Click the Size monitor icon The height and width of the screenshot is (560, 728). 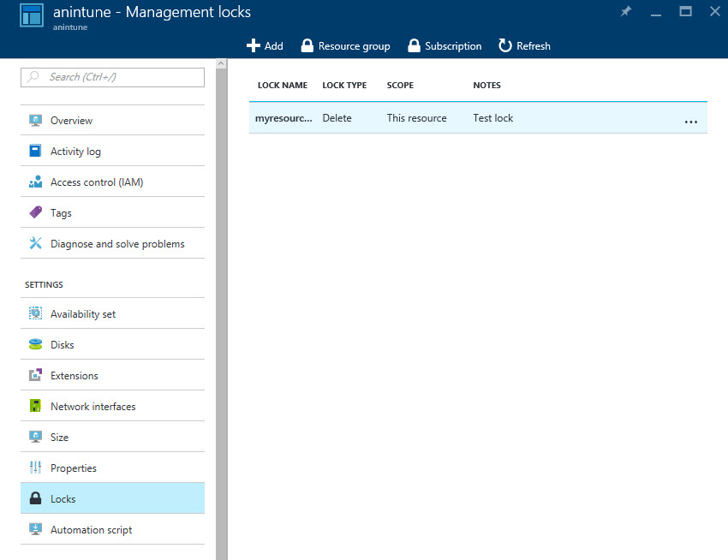click(35, 437)
